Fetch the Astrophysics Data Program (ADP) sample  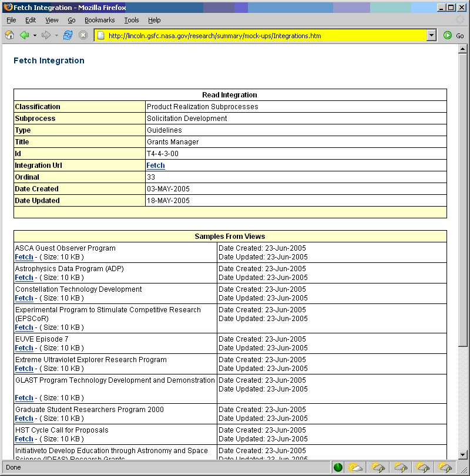(24, 278)
